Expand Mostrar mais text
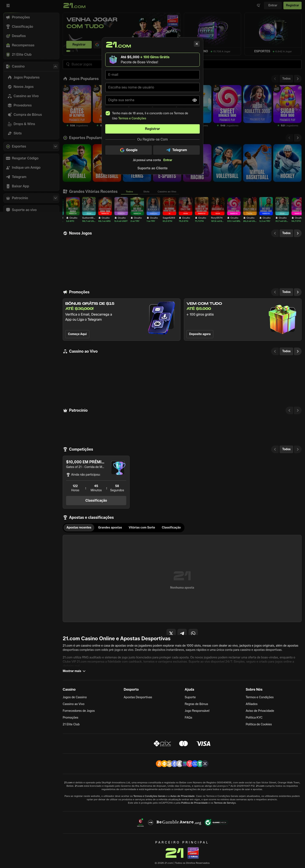 point(74,671)
